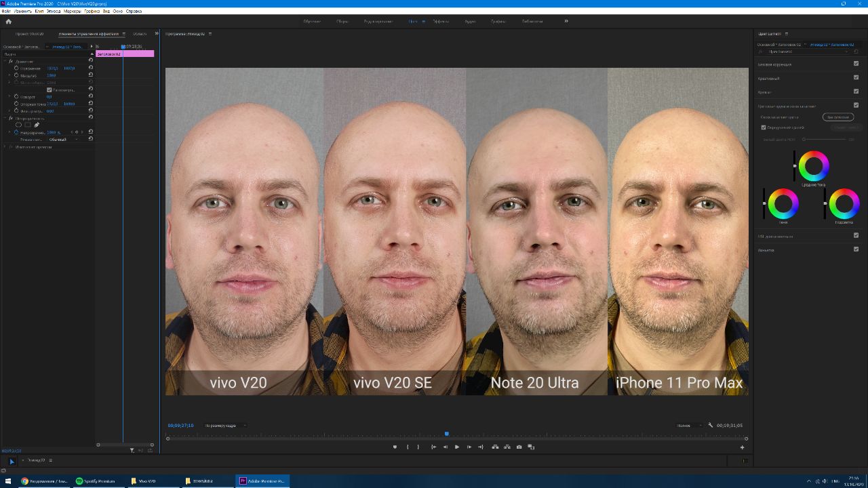Open the Effect Controls panel menu
Image resolution: width=868 pixels, height=488 pixels.
pyautogui.click(x=123, y=34)
